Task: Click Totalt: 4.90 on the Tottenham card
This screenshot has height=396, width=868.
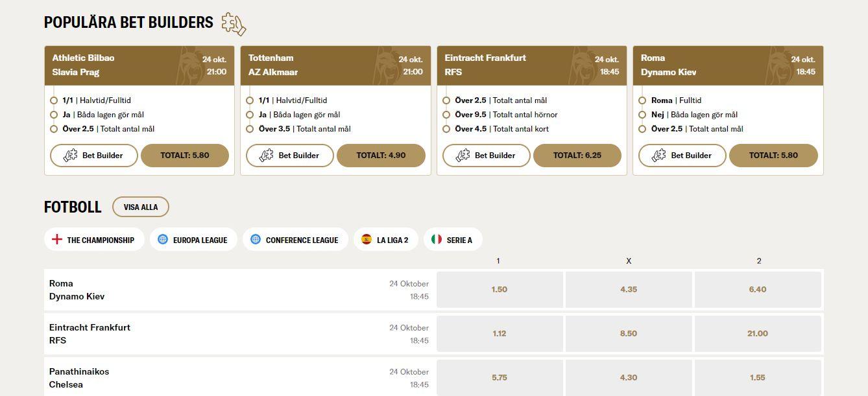Action: [x=381, y=156]
